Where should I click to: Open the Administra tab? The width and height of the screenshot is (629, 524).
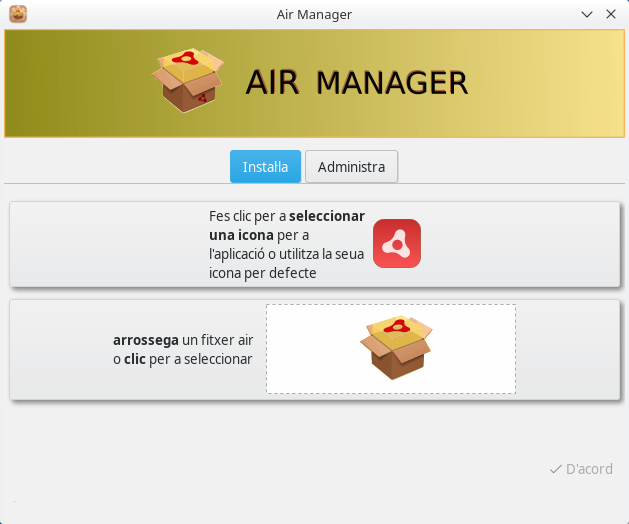[351, 167]
